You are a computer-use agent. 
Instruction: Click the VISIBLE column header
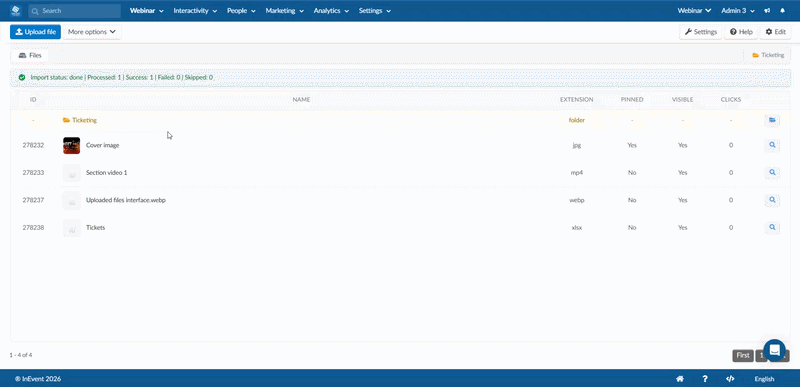point(683,99)
